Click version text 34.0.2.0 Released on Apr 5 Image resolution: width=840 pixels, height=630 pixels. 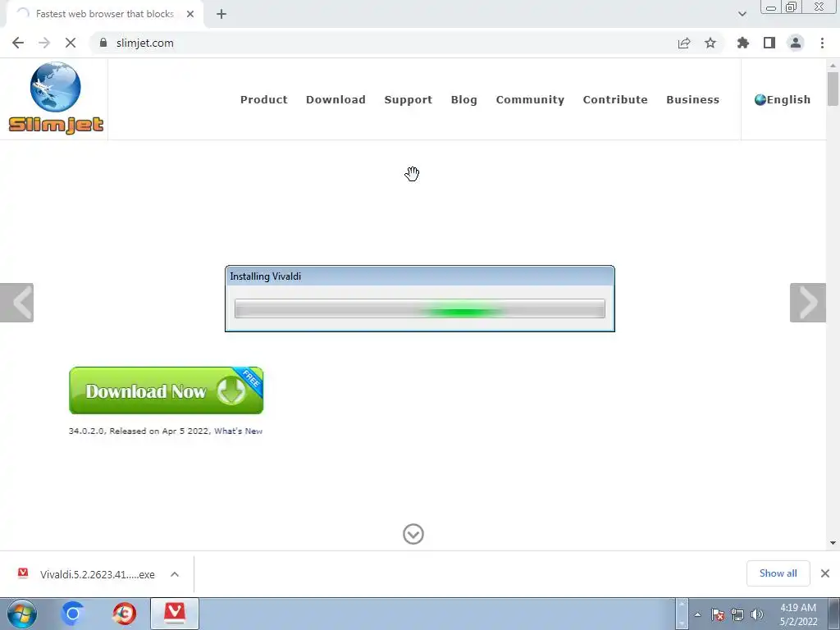click(x=139, y=431)
